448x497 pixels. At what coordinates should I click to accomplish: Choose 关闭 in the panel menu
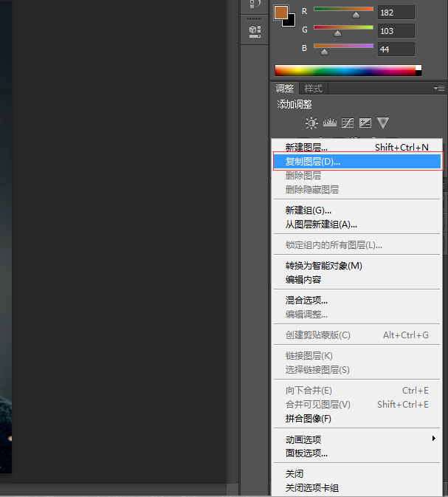[356, 474]
